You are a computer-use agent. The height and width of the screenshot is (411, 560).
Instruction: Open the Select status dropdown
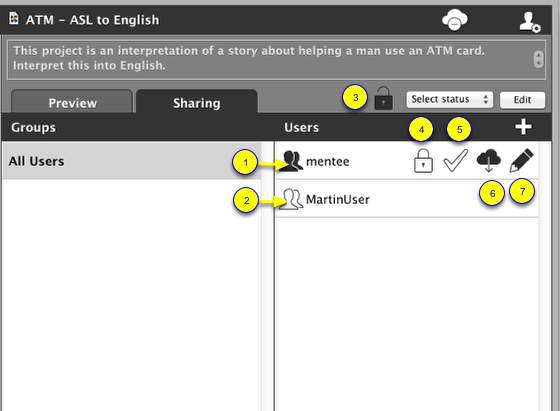(449, 99)
